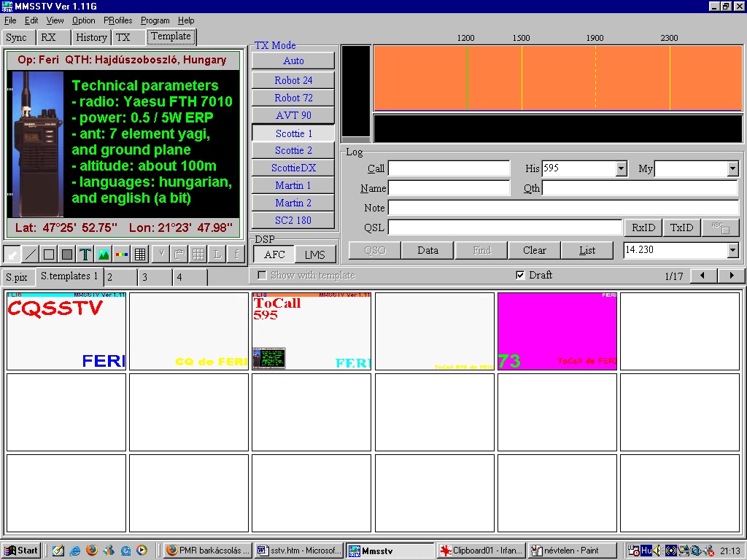Select the arrow pointer tool
The image size is (747, 560).
(x=12, y=254)
